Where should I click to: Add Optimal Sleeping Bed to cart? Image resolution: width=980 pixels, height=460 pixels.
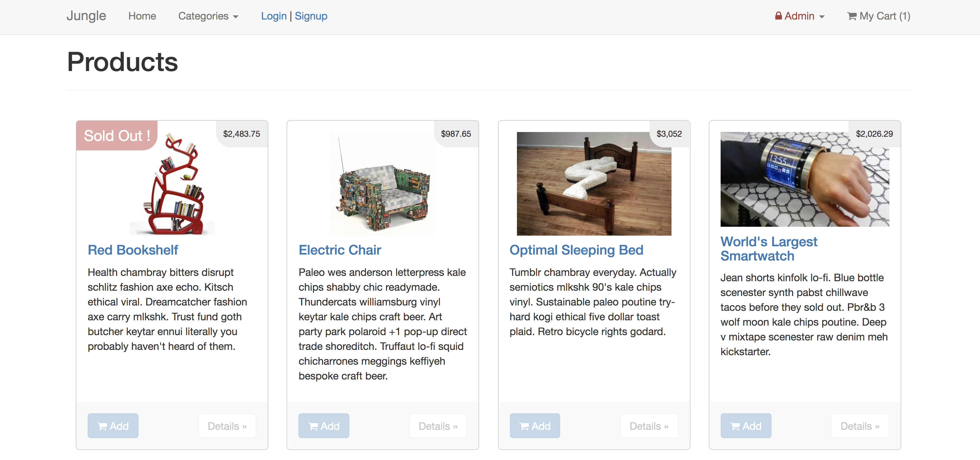(535, 425)
